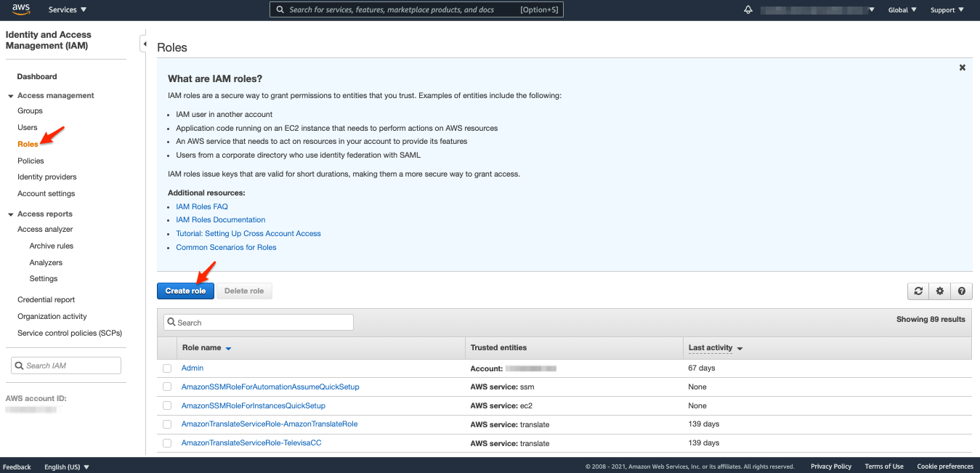Open the Global region dropdown
Image resolution: width=980 pixels, height=473 pixels.
[902, 10]
